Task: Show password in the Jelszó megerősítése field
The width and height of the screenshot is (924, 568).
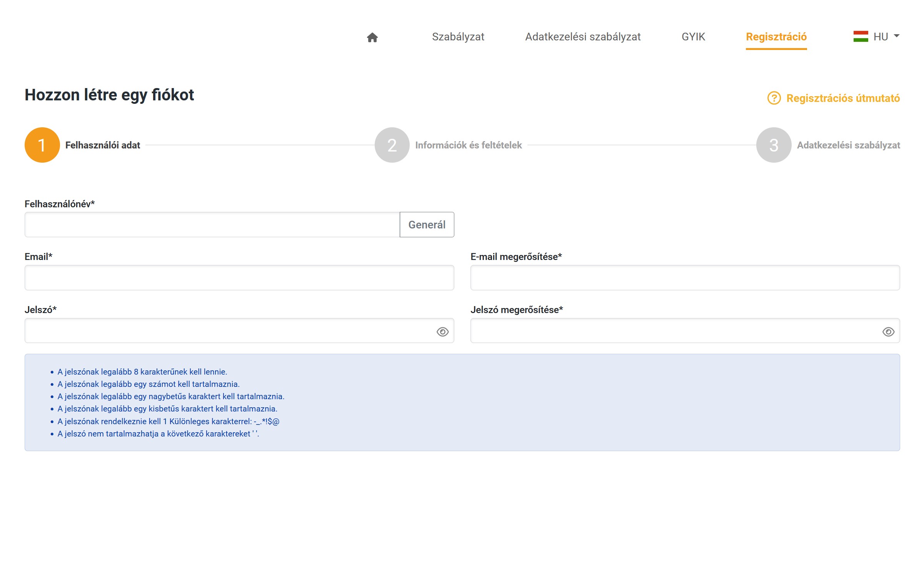Action: [x=888, y=331]
